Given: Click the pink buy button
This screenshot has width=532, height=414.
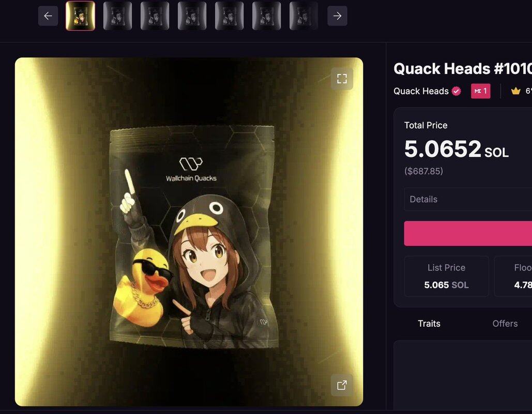Looking at the screenshot, I should tap(468, 233).
